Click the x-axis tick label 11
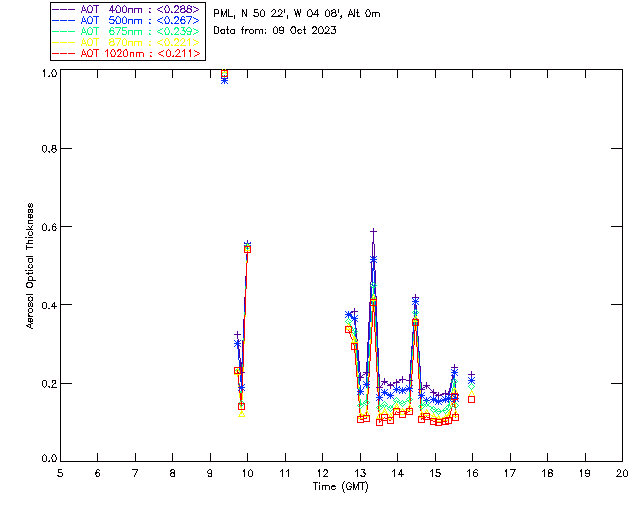Screen dimensions: 640x512 pyautogui.click(x=285, y=473)
